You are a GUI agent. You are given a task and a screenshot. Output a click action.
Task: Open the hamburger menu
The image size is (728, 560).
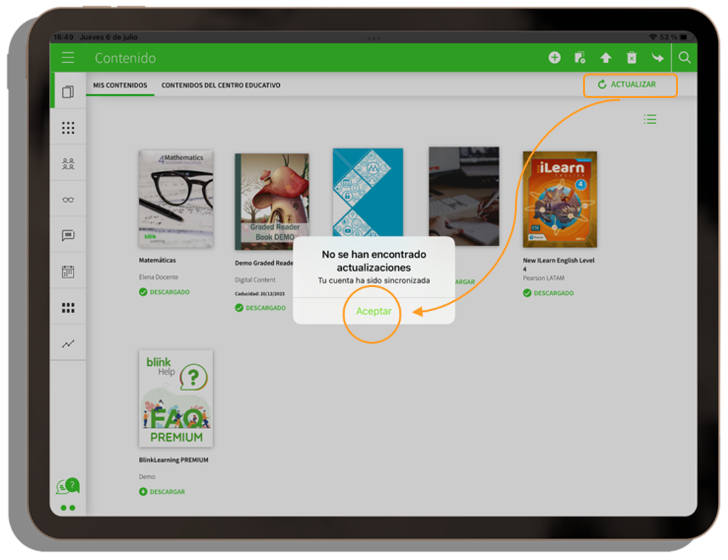pos(68,58)
